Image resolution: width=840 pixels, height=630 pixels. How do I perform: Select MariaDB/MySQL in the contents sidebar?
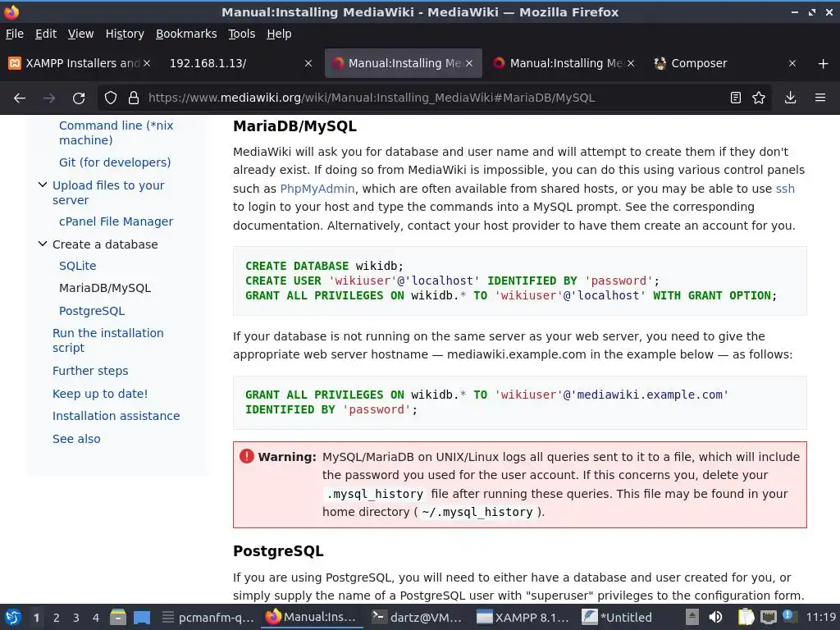coord(105,288)
